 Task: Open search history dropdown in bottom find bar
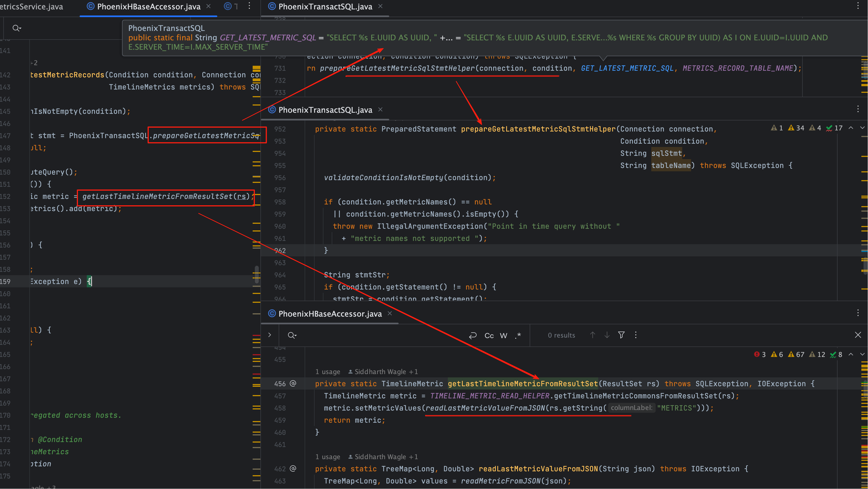point(292,335)
